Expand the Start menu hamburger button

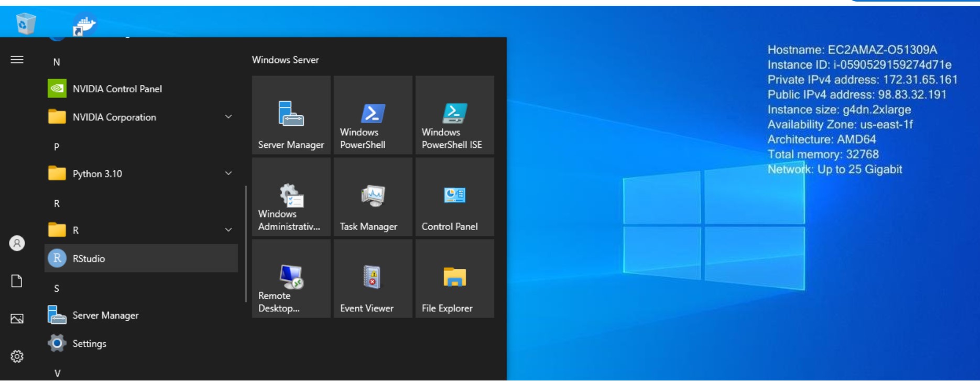click(x=17, y=60)
